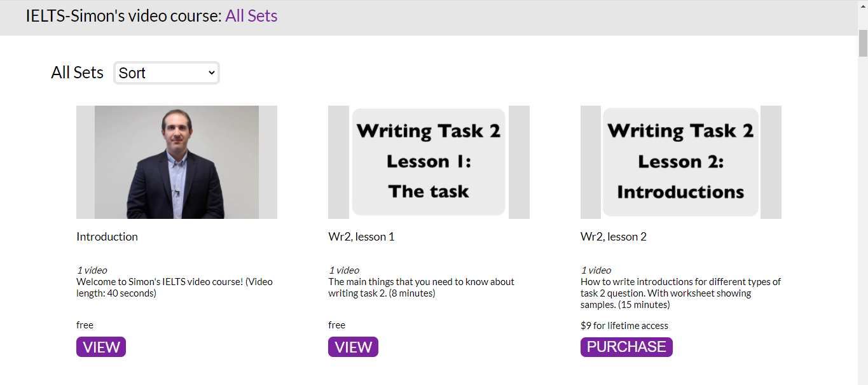This screenshot has height=385, width=868.
Task: Click the scrollbar up arrow
Action: pos(863,5)
